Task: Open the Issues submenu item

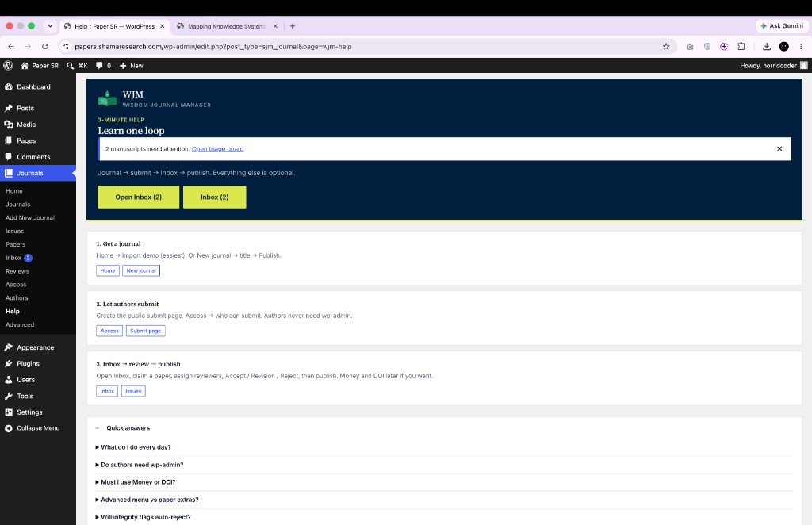Action: click(14, 232)
